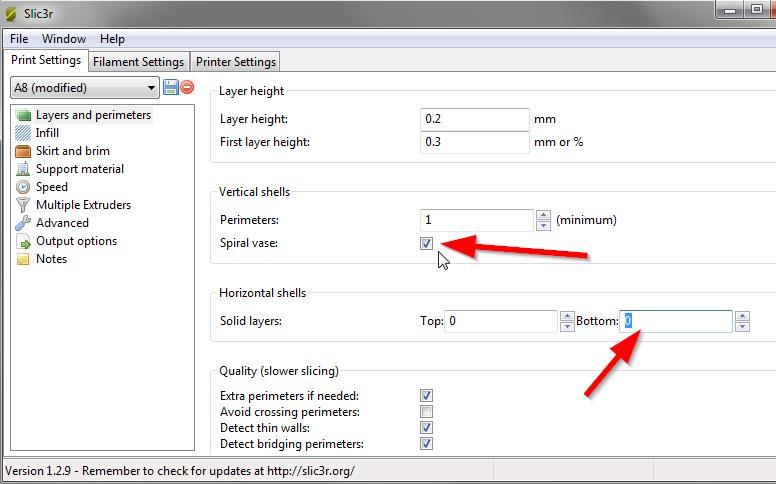Viewport: 776px width, 484px height.
Task: Click the Output options page icon
Action: pyautogui.click(x=23, y=241)
